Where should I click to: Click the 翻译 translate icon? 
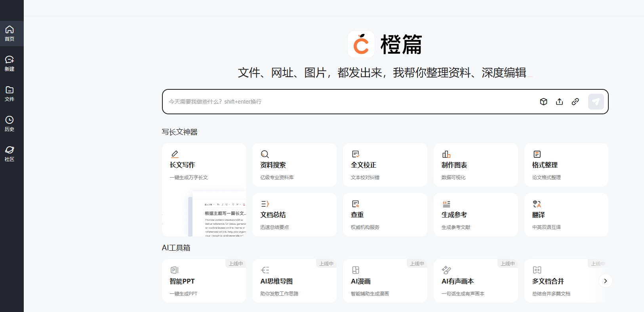tap(537, 204)
